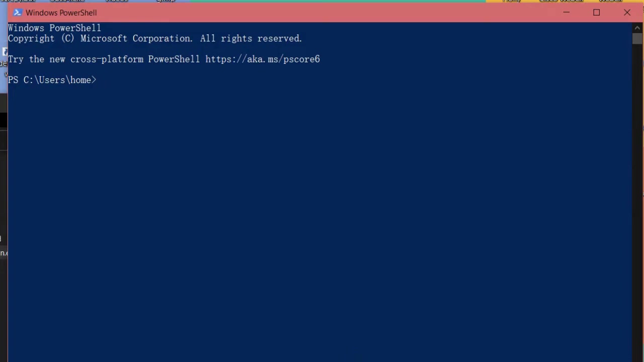Place cursor after the PS C:\Users\home> prompt
Viewport: 644px width, 362px height.
(100, 80)
